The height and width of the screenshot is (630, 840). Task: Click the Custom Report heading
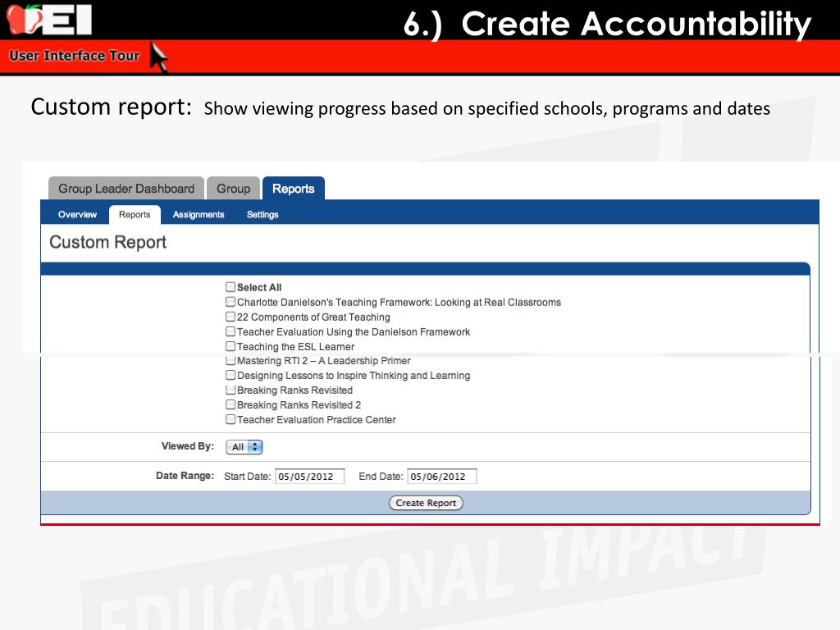pyautogui.click(x=107, y=242)
